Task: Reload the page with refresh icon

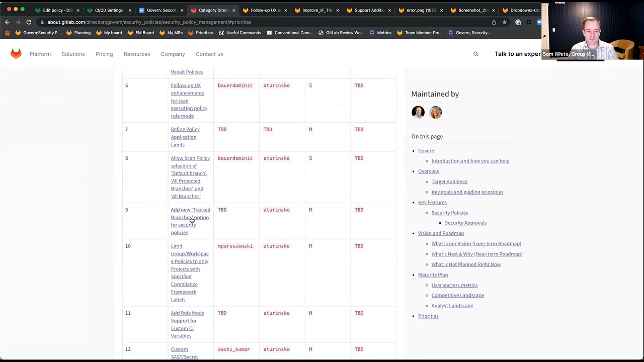Action: [29, 22]
